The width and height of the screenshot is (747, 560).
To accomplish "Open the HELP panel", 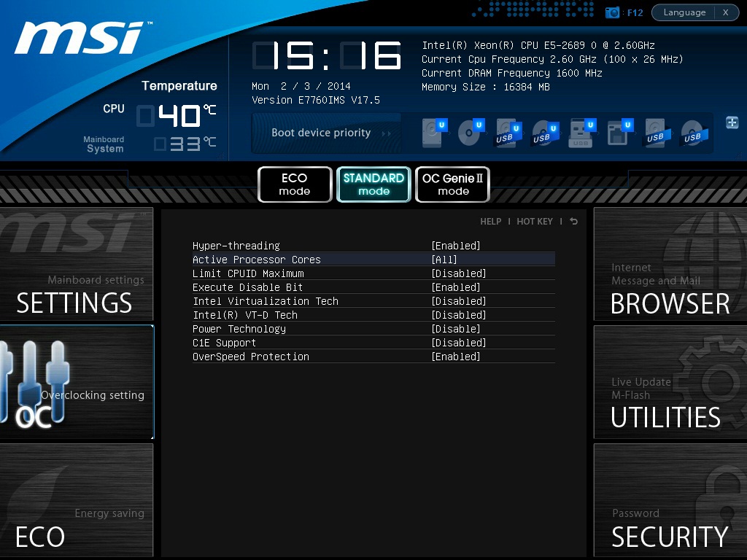I will pyautogui.click(x=491, y=222).
